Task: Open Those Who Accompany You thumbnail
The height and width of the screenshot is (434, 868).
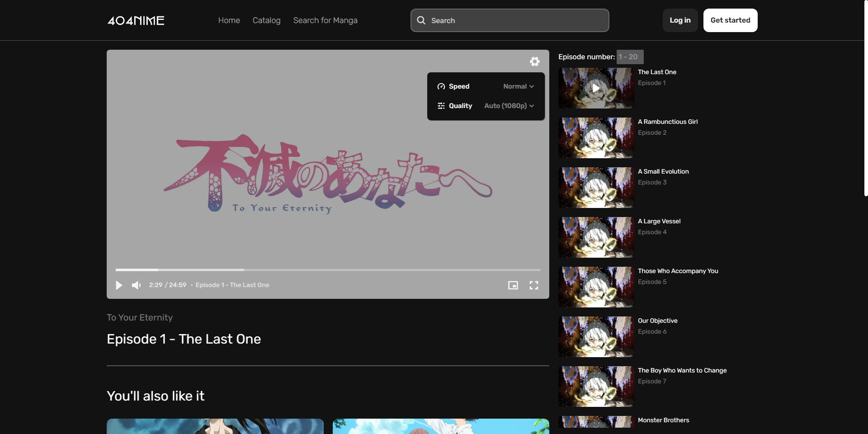Action: (596, 287)
